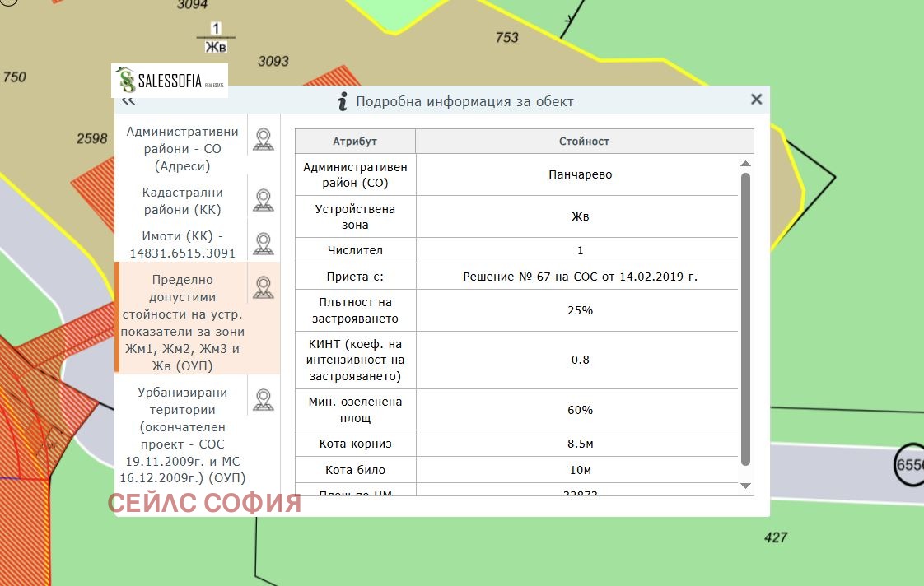
Task: Select Кадастрални райони (КК) layer
Action: point(182,201)
